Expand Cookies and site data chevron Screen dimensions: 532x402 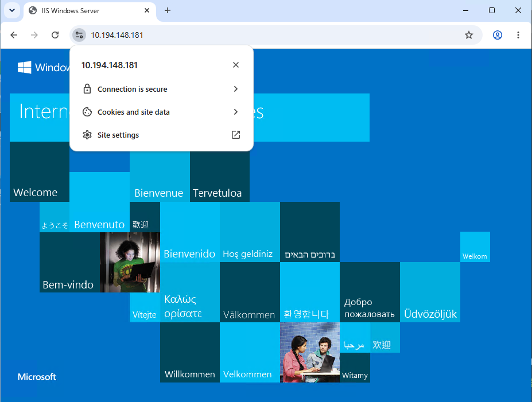click(x=236, y=112)
